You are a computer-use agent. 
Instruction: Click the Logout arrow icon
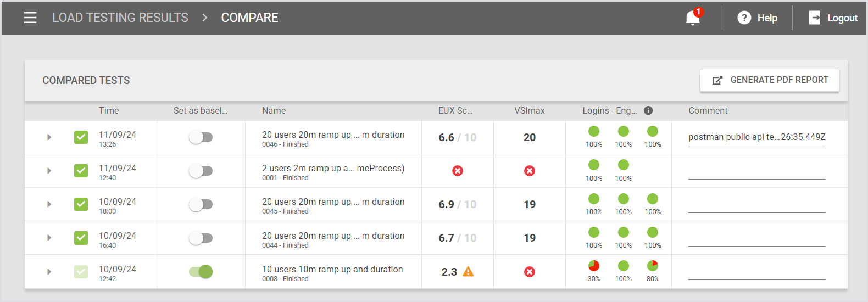pos(815,18)
